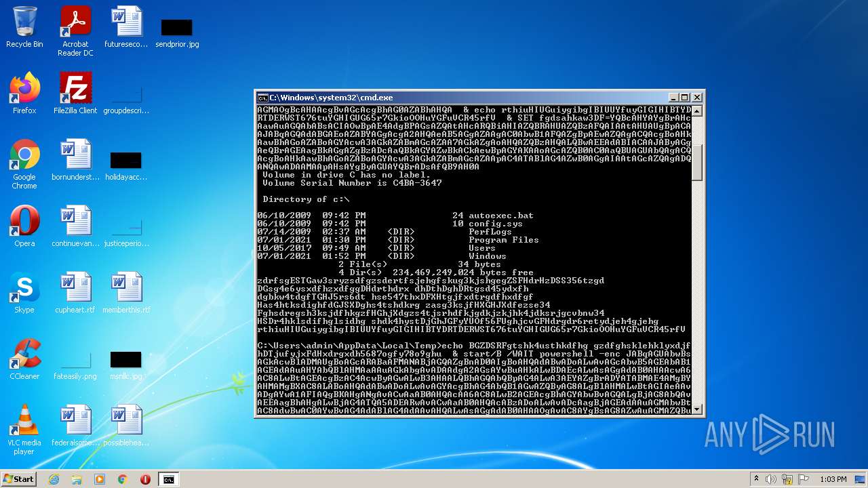The image size is (868, 488).
Task: Close the cmd.exe window
Action: (x=696, y=98)
